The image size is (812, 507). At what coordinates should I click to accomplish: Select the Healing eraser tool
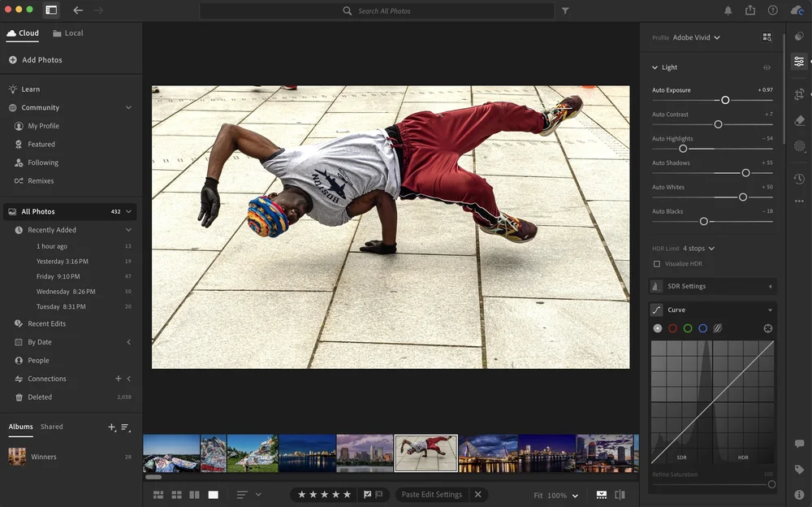click(799, 121)
